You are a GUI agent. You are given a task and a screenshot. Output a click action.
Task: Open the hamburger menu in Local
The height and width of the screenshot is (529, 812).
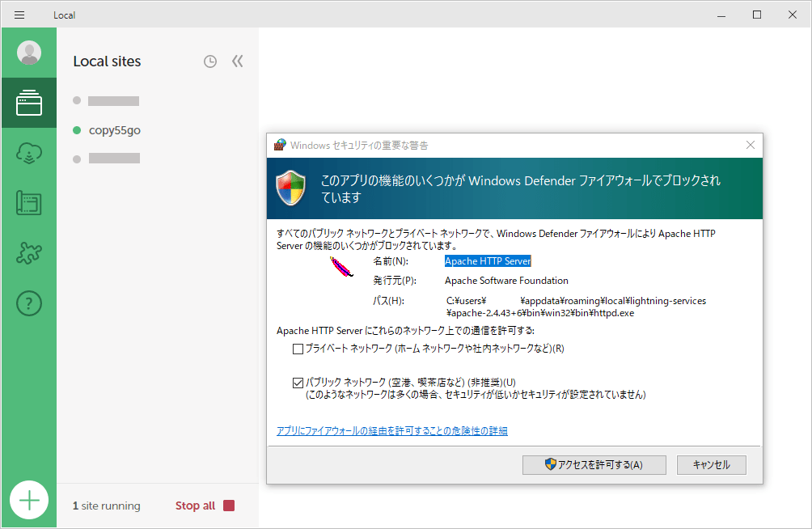19,15
